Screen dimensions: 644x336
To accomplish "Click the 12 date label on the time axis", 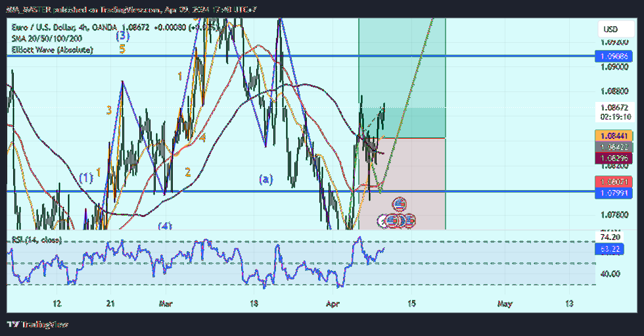I will 57,304.
